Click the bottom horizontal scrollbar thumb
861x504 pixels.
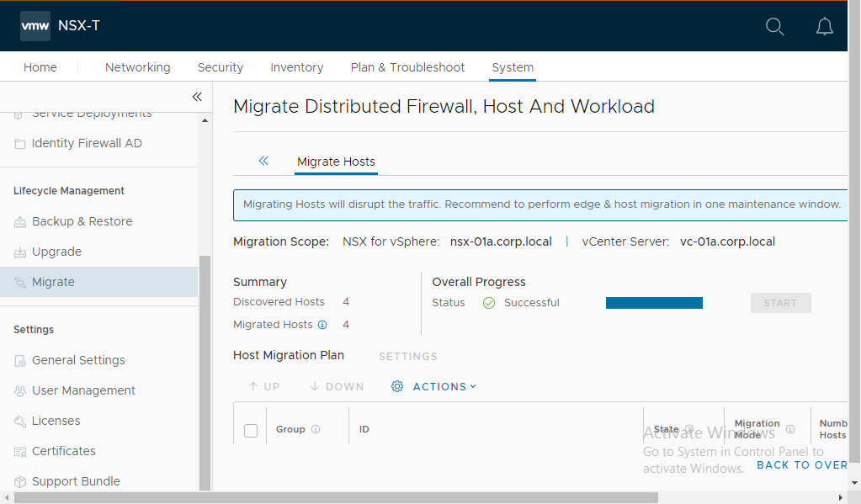[336, 498]
